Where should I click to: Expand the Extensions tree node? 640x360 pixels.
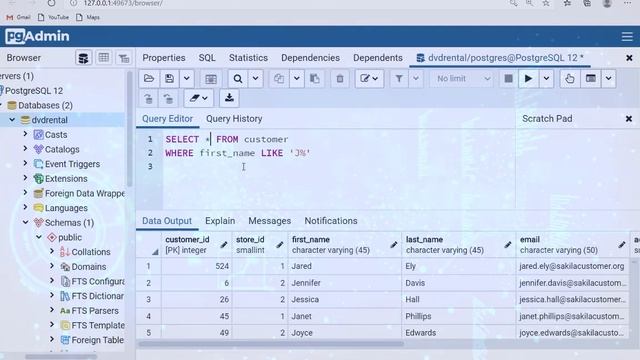click(x=25, y=178)
